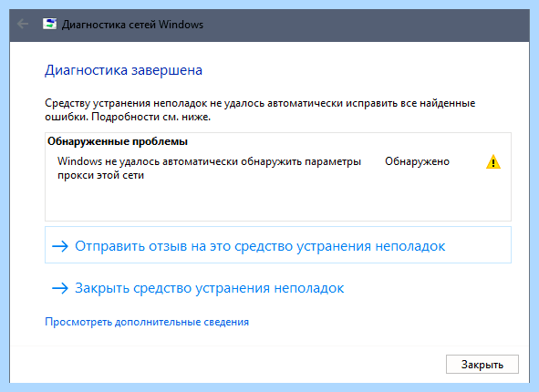Click the troubleshooter description text
This screenshot has height=392, width=539.
click(260, 110)
